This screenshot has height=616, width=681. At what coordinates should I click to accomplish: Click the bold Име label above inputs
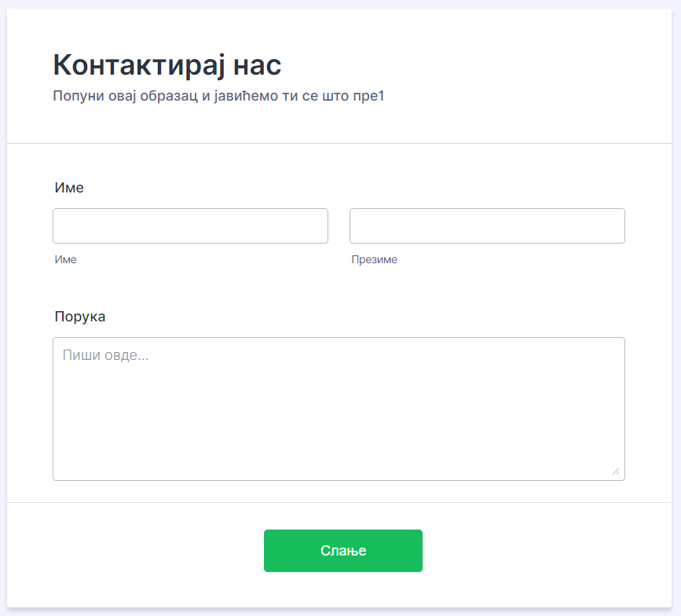[x=69, y=188]
